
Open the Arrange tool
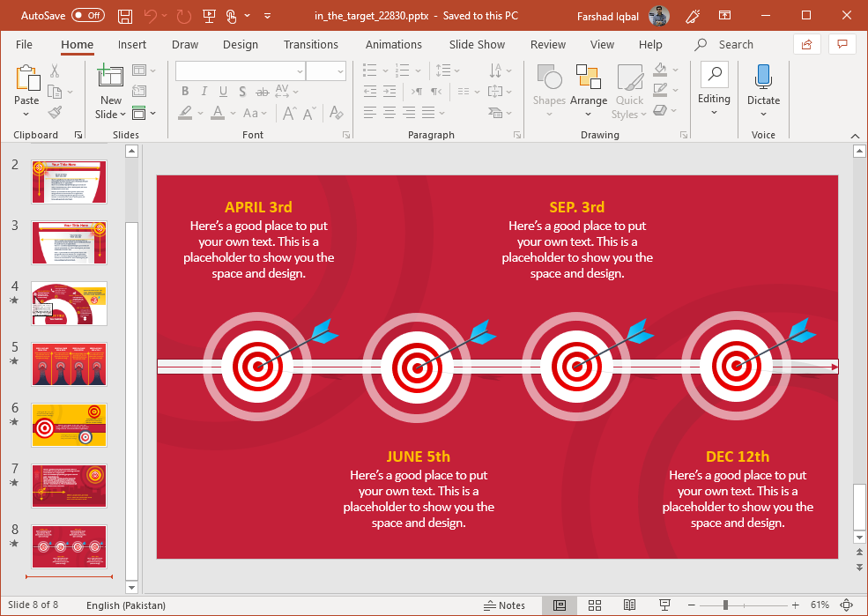click(x=588, y=85)
